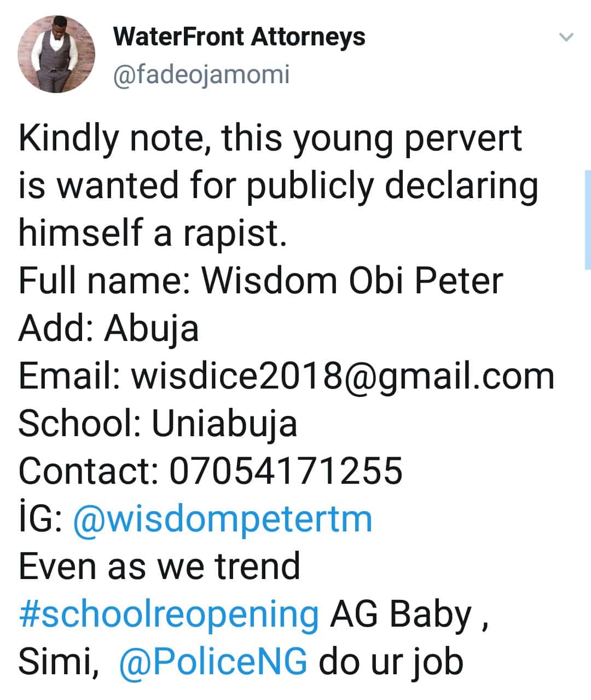Screen dimensions: 591x700
Task: Open the WaterFront Attorneys profile name
Action: pos(239,37)
